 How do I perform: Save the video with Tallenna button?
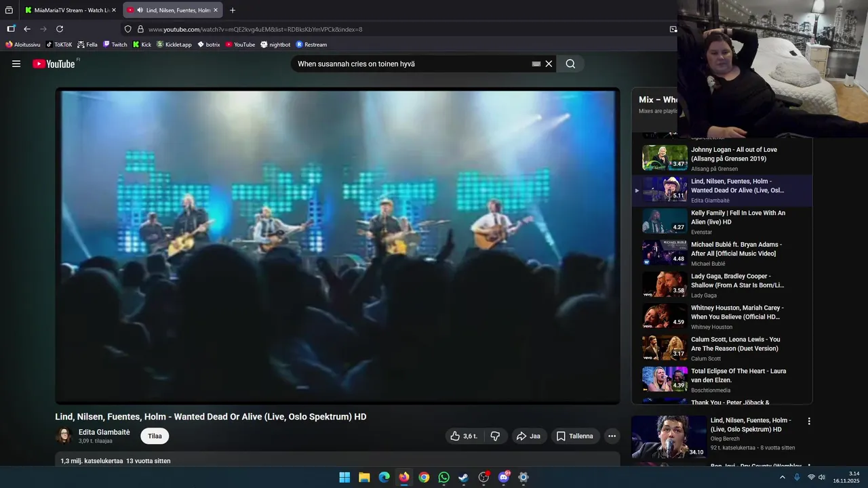(575, 436)
